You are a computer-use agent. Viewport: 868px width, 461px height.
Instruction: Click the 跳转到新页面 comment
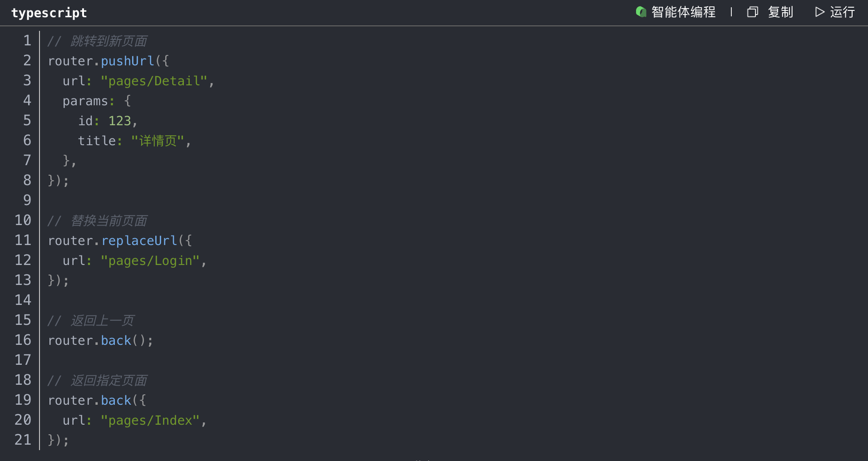(x=108, y=41)
